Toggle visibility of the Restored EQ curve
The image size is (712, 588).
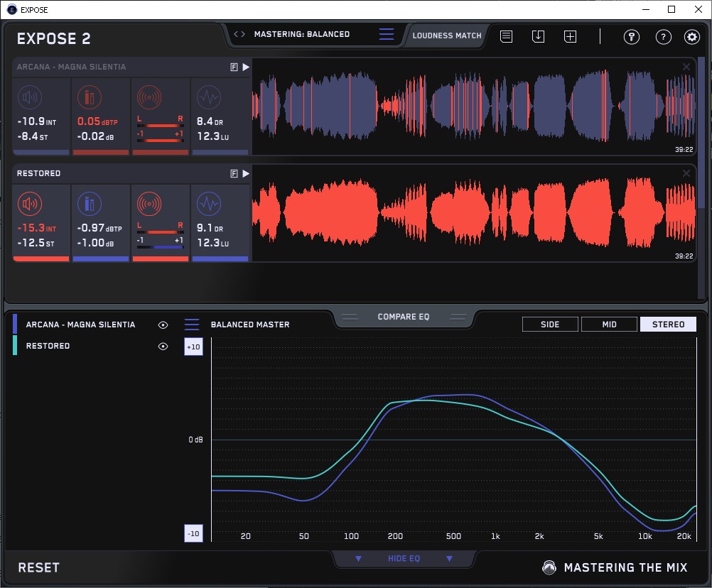pos(163,346)
